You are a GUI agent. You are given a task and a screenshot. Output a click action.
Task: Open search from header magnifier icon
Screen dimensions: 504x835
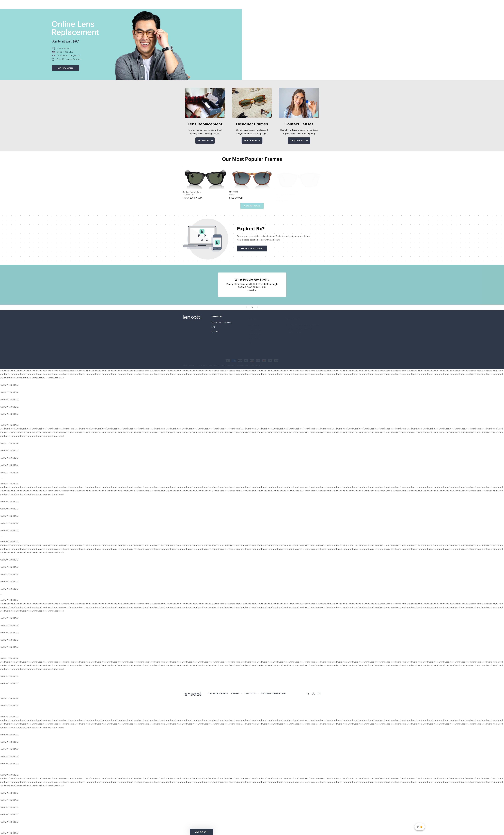point(308,694)
